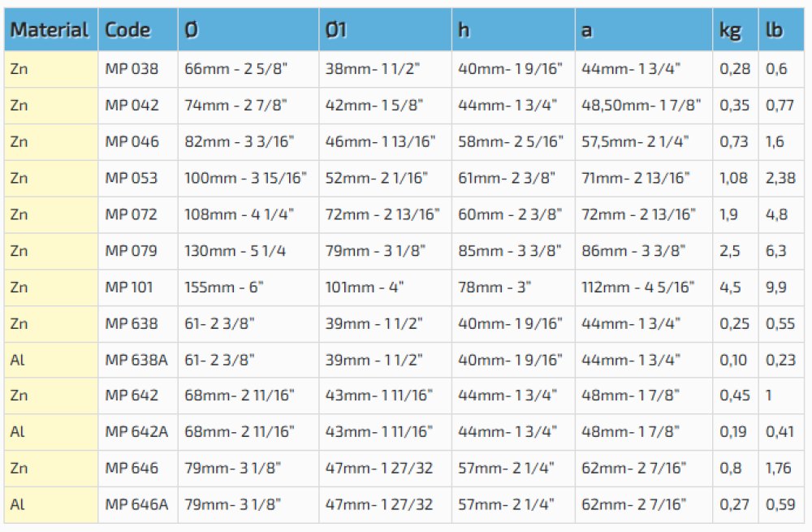The width and height of the screenshot is (812, 532).
Task: Click the kg weight "1,08"
Action: point(734,178)
